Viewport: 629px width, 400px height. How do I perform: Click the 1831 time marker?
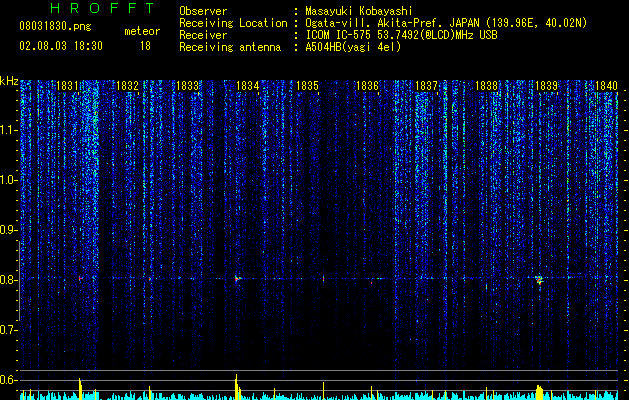pos(67,86)
